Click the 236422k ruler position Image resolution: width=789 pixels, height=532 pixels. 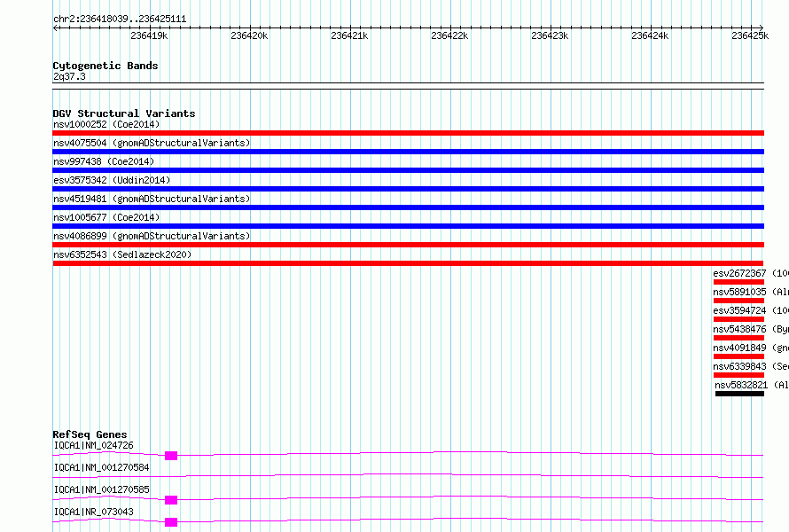pyautogui.click(x=449, y=35)
